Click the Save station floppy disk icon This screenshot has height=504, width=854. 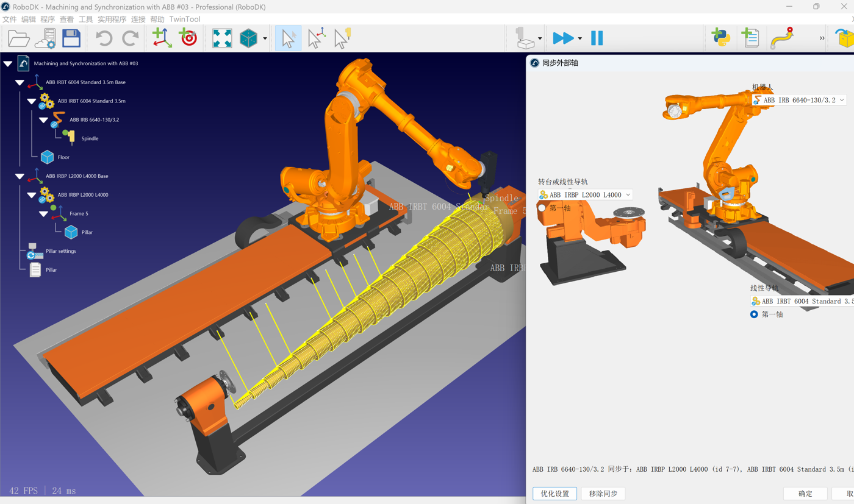(x=71, y=38)
